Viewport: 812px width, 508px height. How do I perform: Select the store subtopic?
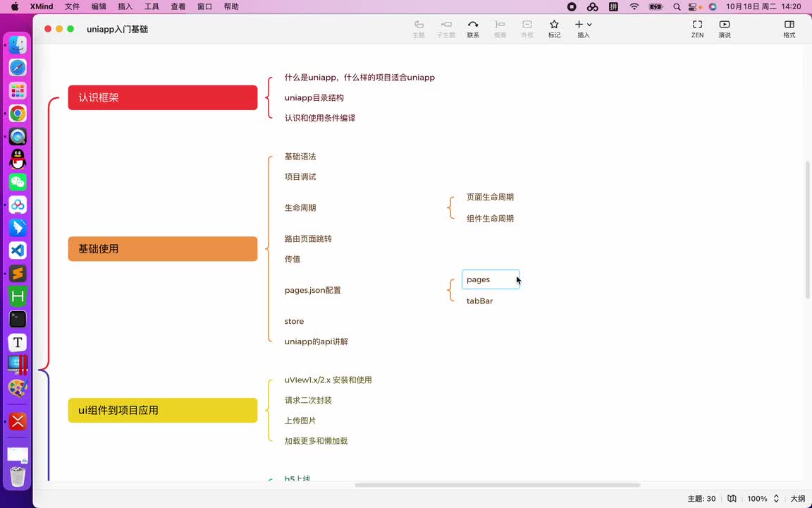click(x=294, y=322)
